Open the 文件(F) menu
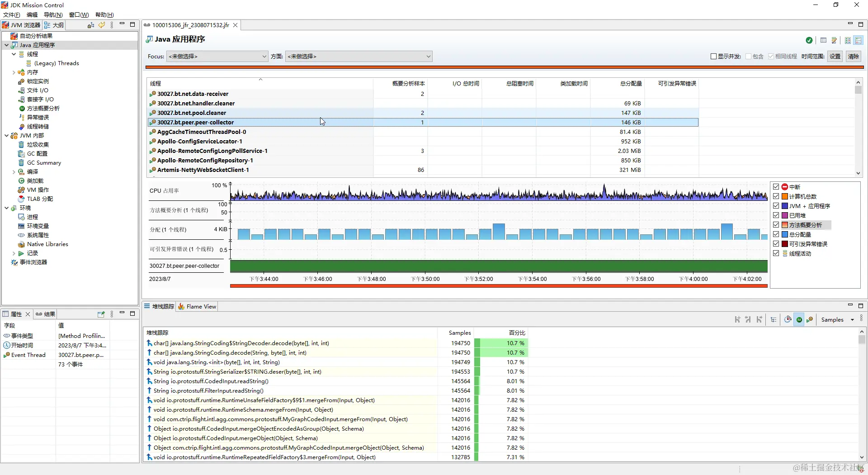This screenshot has width=868, height=475. (x=11, y=14)
